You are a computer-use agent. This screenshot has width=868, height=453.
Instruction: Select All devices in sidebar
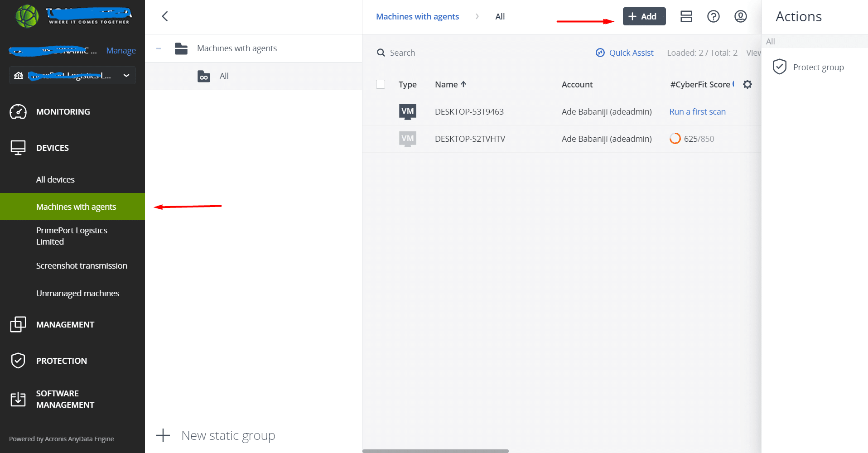point(55,179)
